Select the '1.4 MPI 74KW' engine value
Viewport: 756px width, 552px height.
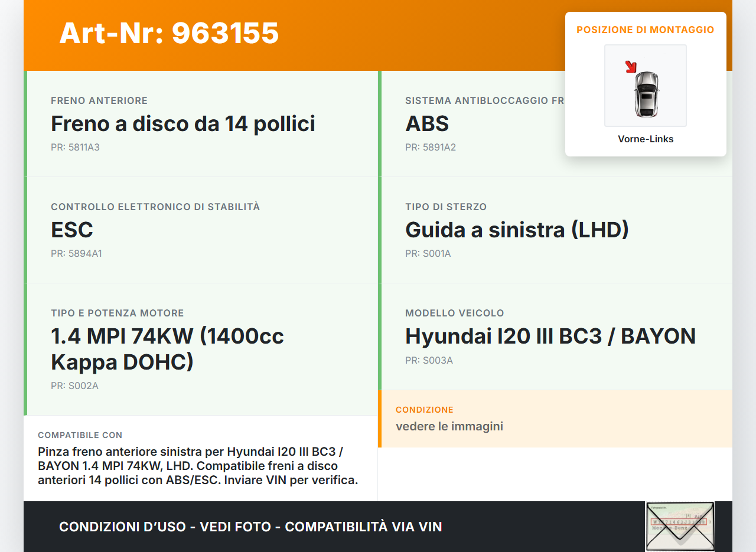click(167, 349)
